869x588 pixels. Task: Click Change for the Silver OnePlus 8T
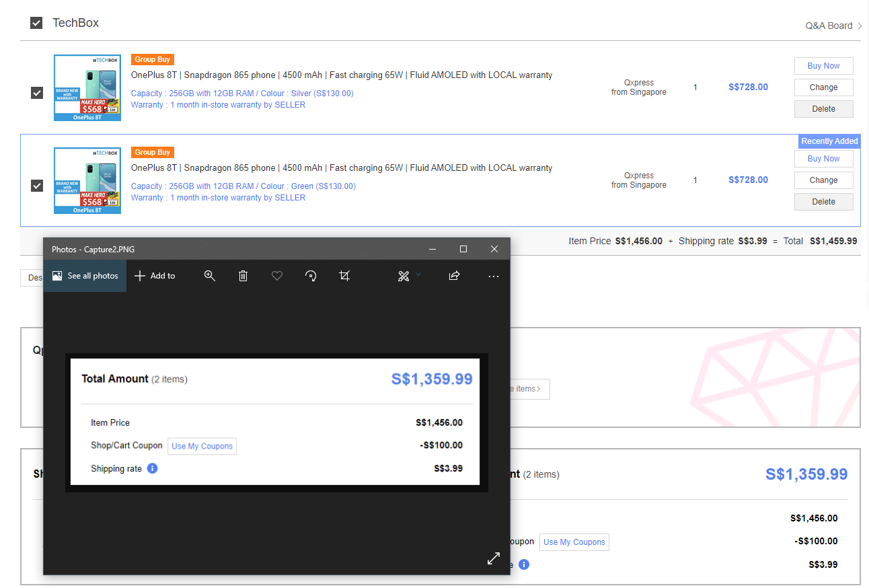pyautogui.click(x=823, y=87)
